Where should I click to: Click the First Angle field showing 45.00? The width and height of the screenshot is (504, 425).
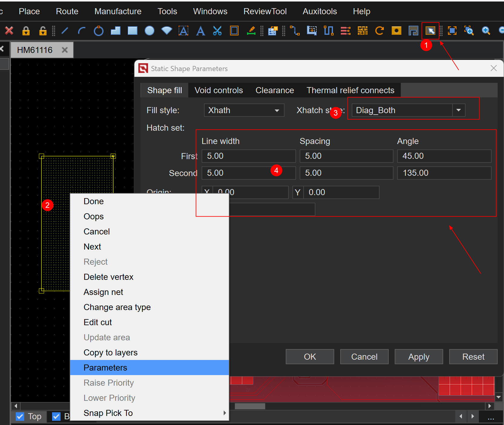click(x=444, y=156)
